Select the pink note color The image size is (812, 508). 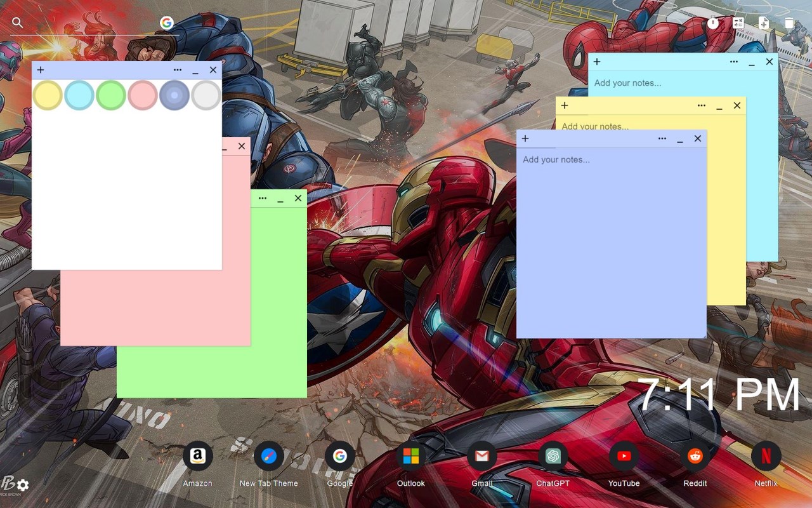[143, 95]
